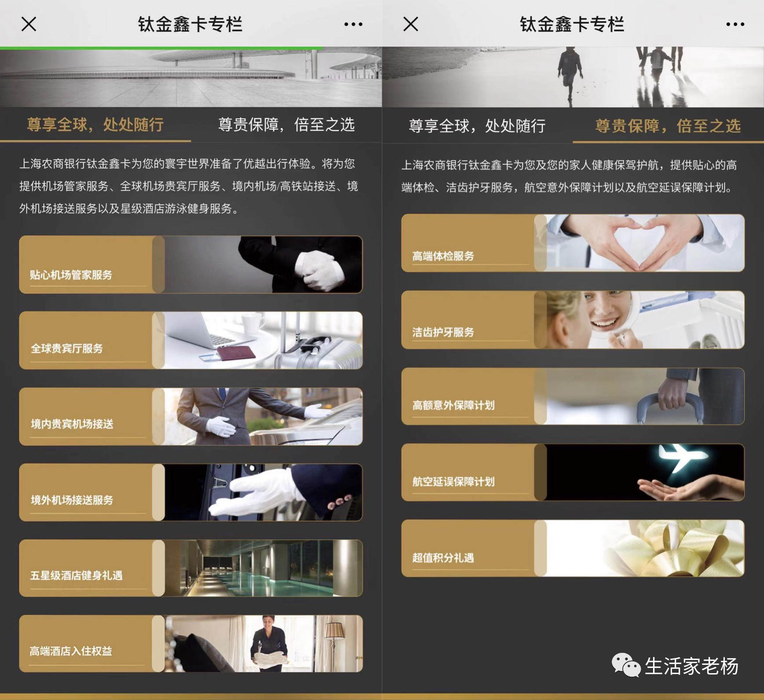This screenshot has height=700, width=764.
Task: Tap the chauffeur beside car image
Action: [x=263, y=416]
